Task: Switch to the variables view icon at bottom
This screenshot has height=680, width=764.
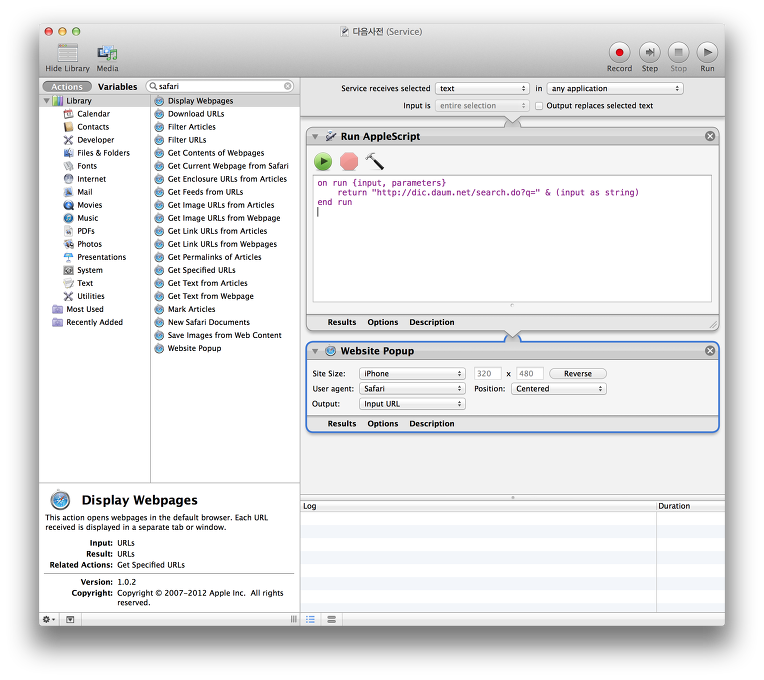Action: [x=332, y=619]
